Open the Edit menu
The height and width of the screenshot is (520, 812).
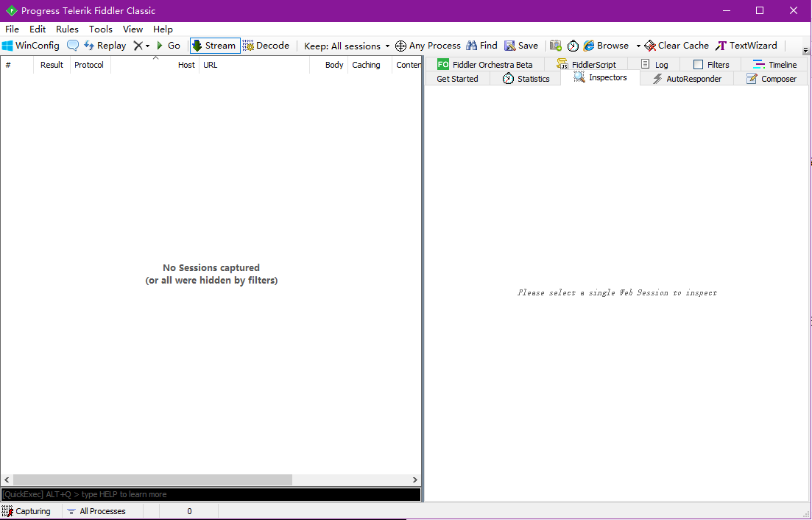point(38,29)
